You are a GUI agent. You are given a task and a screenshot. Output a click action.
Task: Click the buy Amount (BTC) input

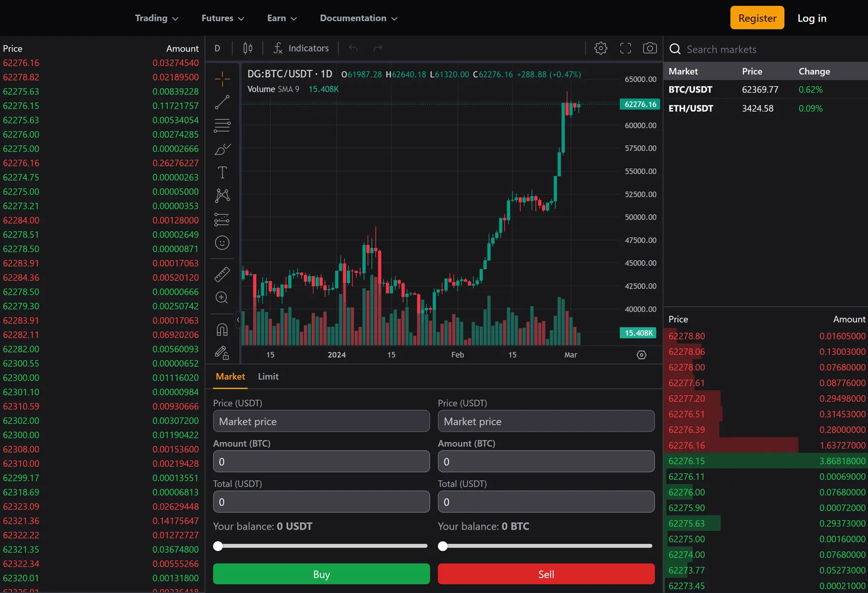321,461
